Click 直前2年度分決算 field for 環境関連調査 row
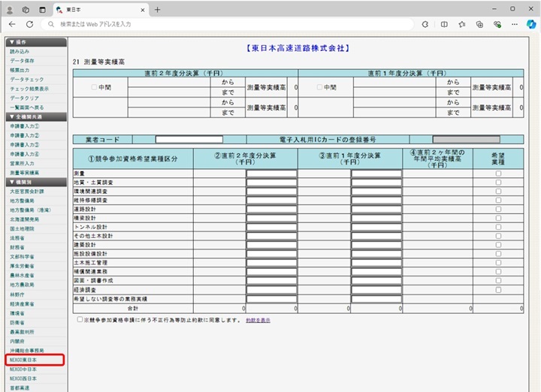This screenshot has width=541, height=392. pos(271,191)
